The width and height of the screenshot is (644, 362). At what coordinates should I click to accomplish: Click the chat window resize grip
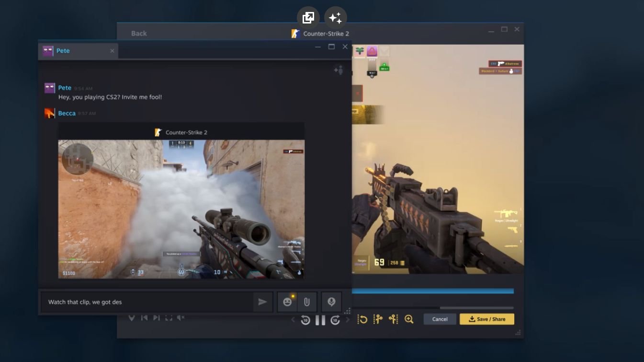(x=348, y=311)
